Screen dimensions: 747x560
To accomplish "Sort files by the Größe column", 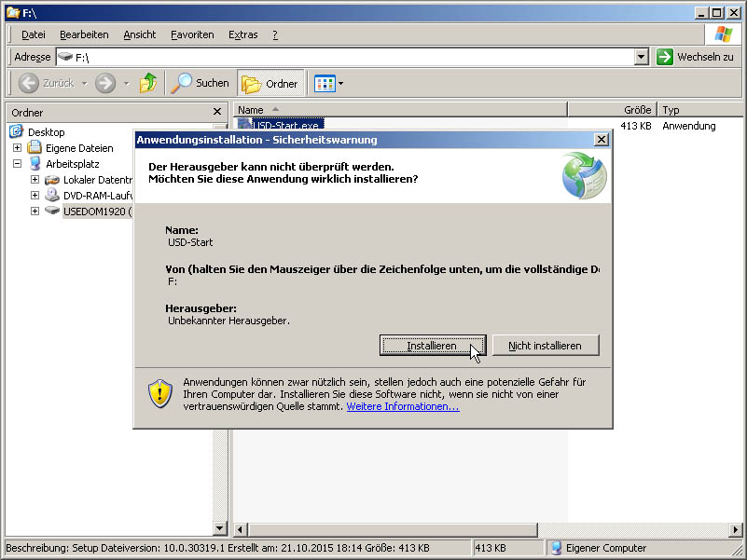I will coord(612,109).
